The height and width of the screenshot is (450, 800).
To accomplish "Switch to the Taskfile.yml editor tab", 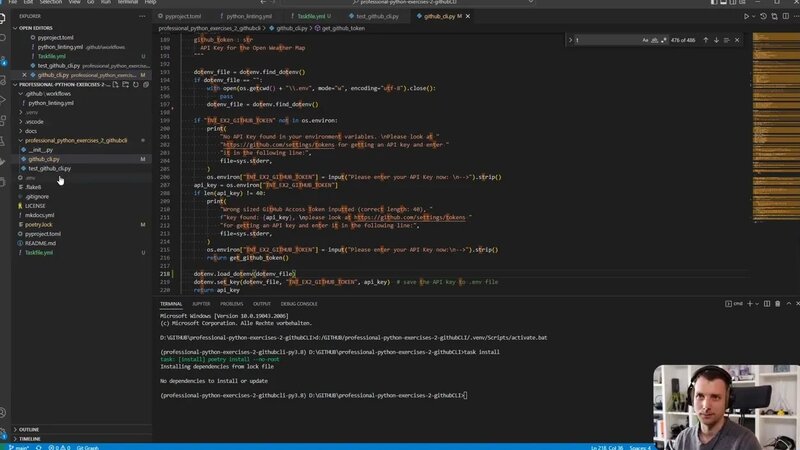I will (311, 16).
